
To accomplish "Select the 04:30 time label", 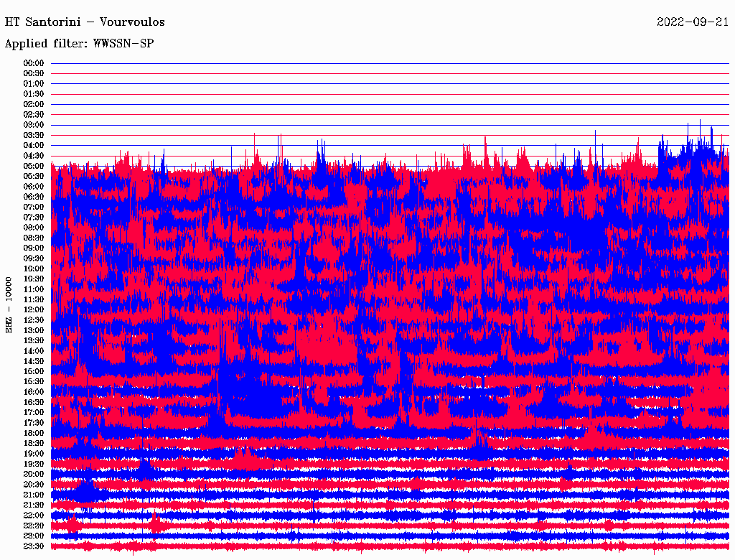I will [34, 157].
